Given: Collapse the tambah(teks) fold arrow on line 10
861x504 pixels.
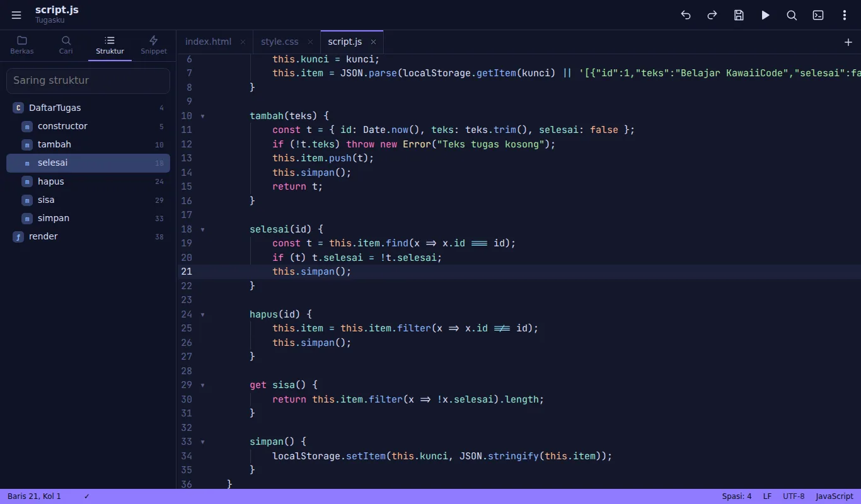Looking at the screenshot, I should tap(202, 116).
